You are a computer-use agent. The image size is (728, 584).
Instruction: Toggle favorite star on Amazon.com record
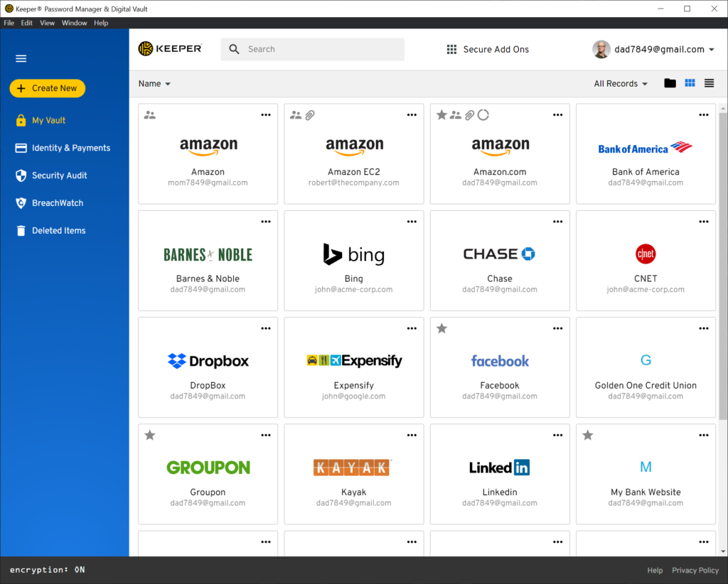point(441,115)
